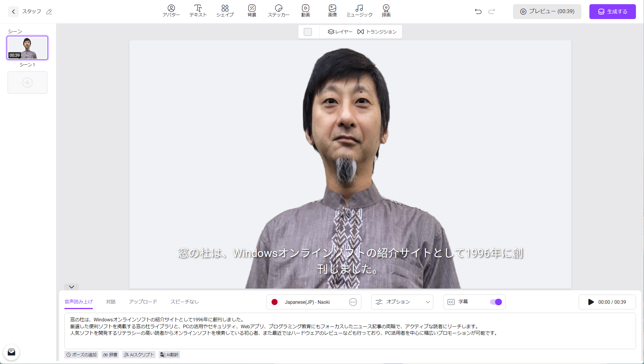This screenshot has width=644, height=364.
Task: Switch to the 対話 (Dialogue) tab
Action: click(111, 302)
